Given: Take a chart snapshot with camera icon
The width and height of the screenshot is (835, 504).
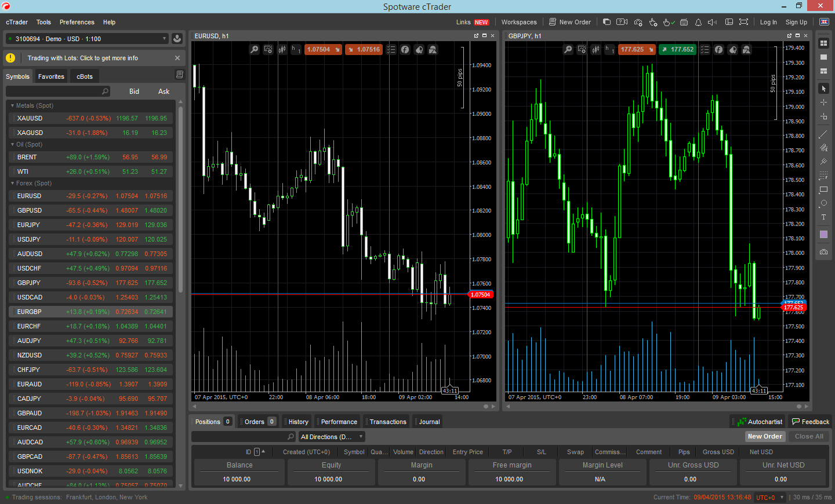Looking at the screenshot, I should (x=823, y=252).
